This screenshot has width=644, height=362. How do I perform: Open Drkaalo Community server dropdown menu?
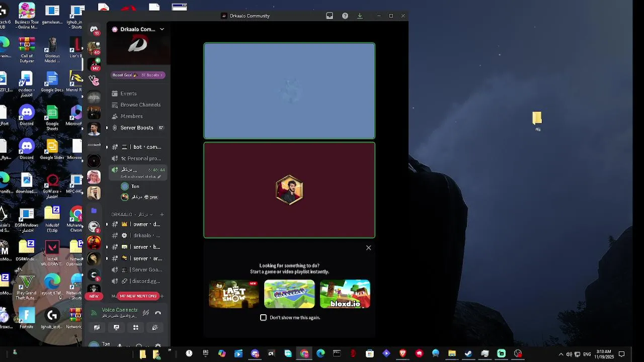point(162,29)
